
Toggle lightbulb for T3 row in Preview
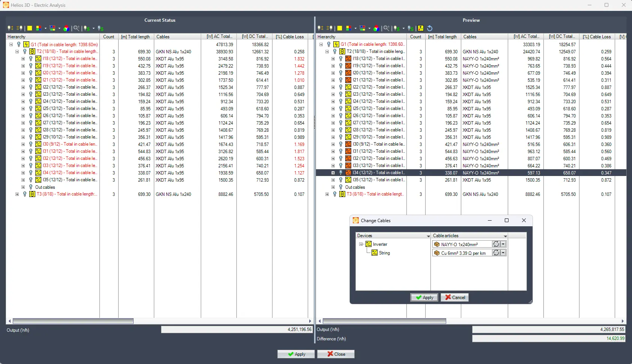tap(335, 194)
